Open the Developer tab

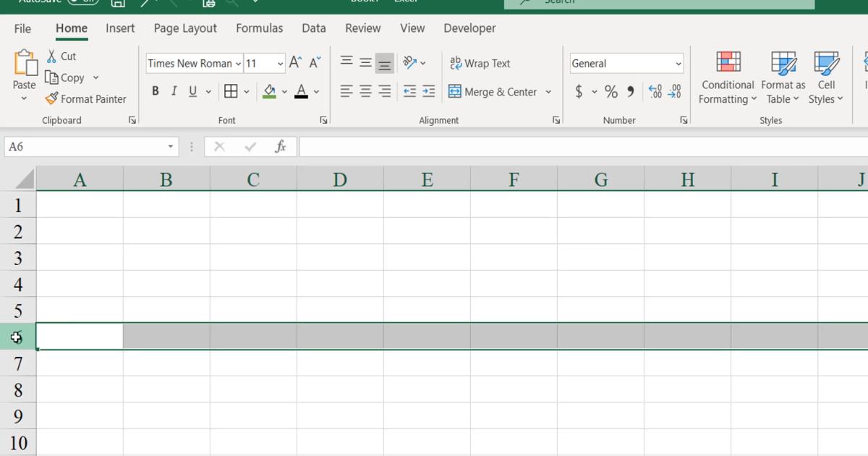pyautogui.click(x=469, y=28)
